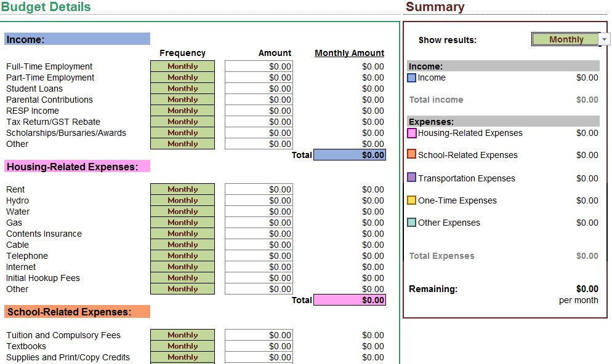Click the Total Expenses summary label

tap(442, 256)
